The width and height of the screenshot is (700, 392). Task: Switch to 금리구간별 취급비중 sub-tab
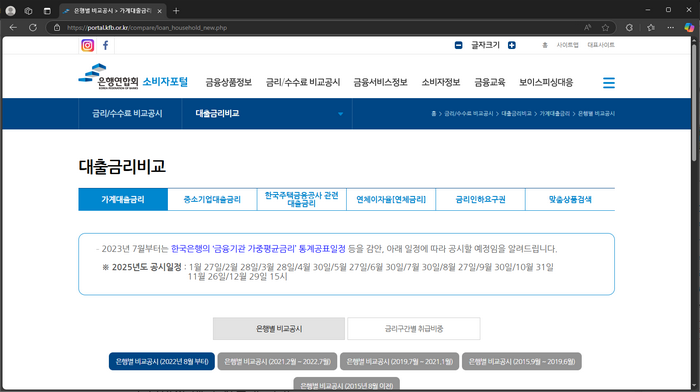click(x=414, y=329)
